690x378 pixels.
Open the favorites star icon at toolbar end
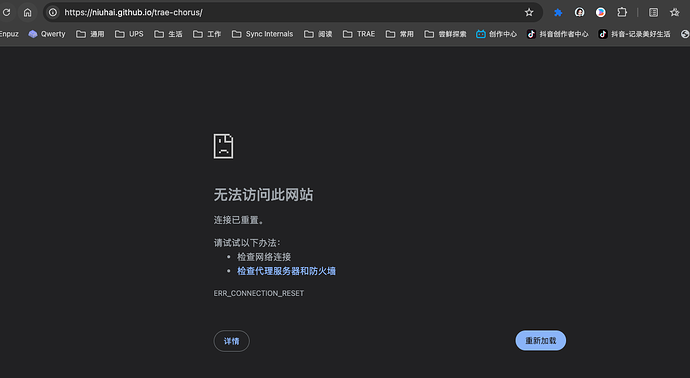tap(675, 12)
